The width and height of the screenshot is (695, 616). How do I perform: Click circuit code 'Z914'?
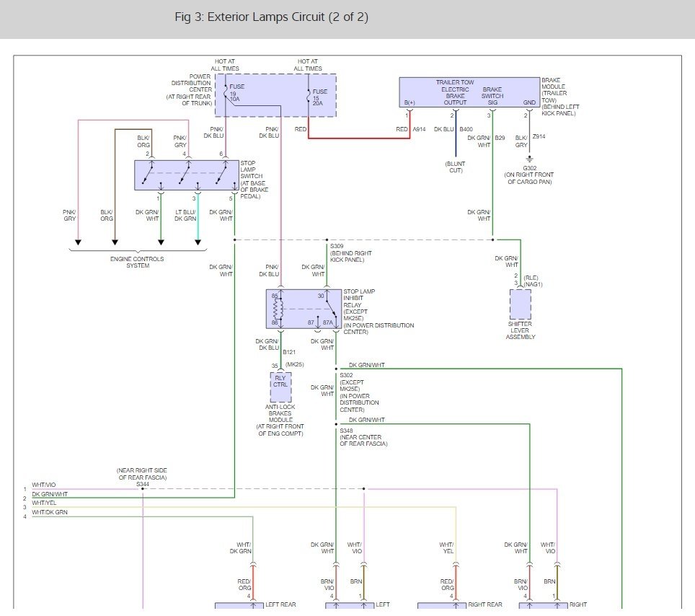539,136
